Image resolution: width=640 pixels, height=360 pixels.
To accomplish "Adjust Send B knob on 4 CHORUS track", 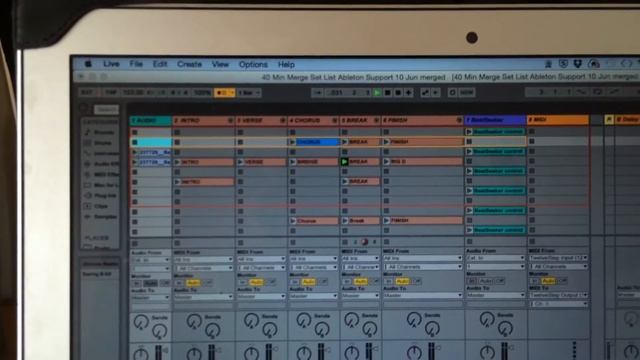I will pos(322,329).
